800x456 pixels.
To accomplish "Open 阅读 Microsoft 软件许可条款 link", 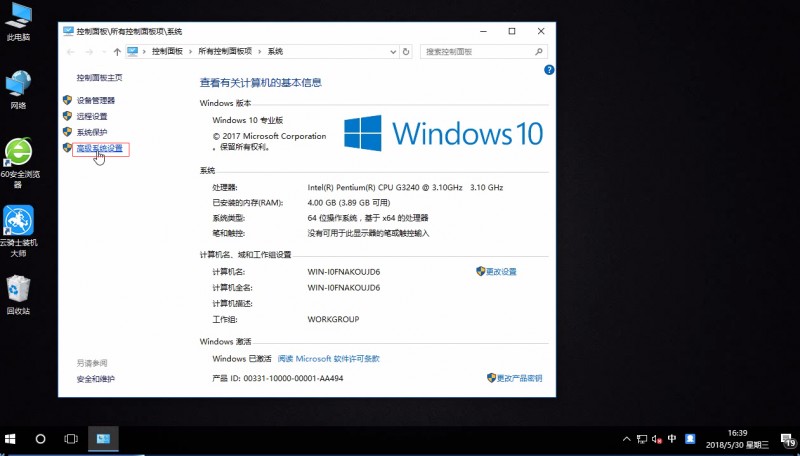I will click(x=329, y=359).
